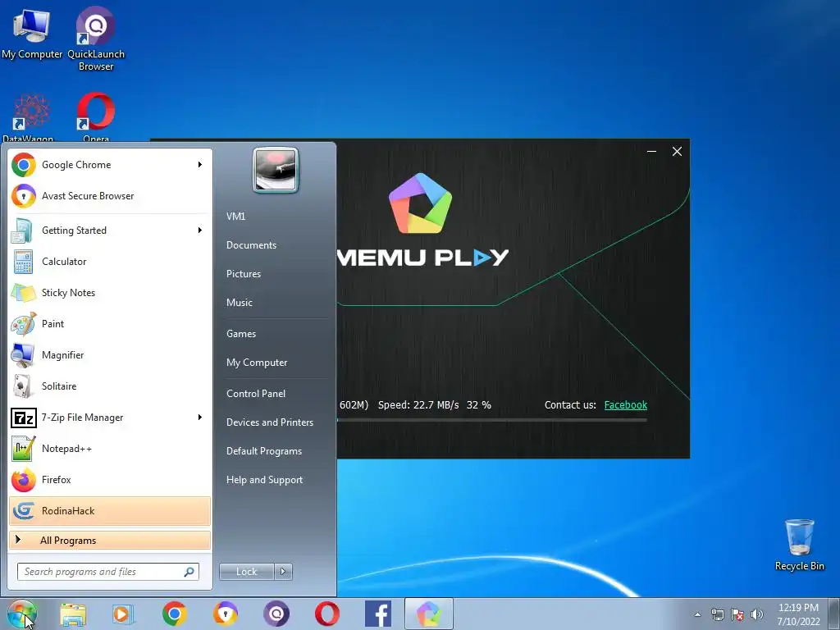Expand the Google Chrome jump list arrow
Screen dimensions: 840x630
[200, 164]
